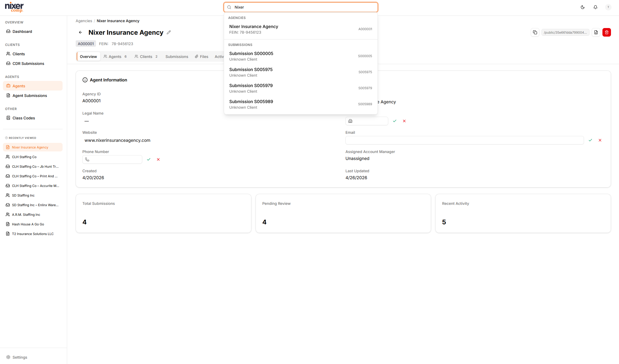Click the input field with building icon
Viewport: 619px width, 364px height.
[367, 121]
